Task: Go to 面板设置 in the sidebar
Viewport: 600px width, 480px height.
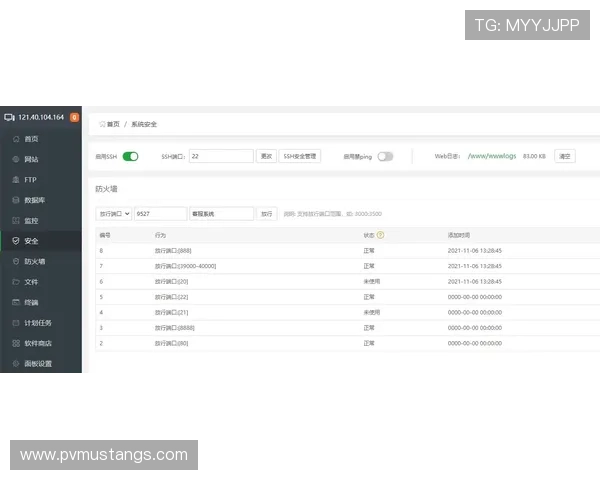Action: [38, 364]
